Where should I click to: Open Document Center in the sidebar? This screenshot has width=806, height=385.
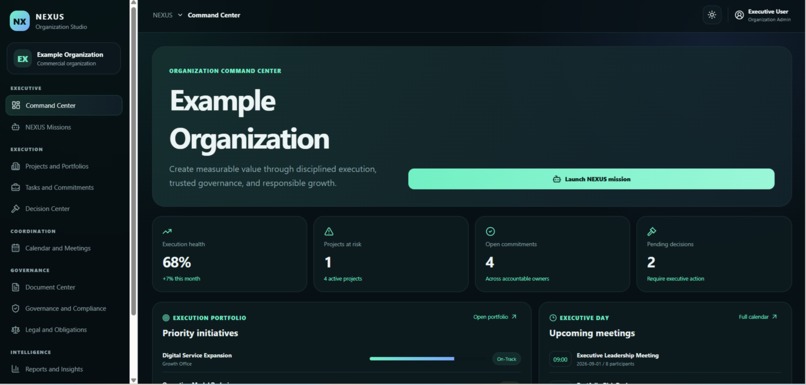64,287
